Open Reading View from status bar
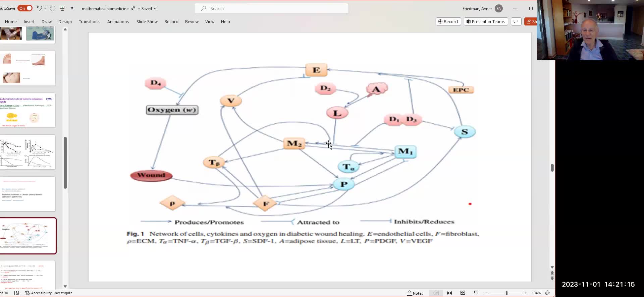The width and height of the screenshot is (644, 297). 463,293
